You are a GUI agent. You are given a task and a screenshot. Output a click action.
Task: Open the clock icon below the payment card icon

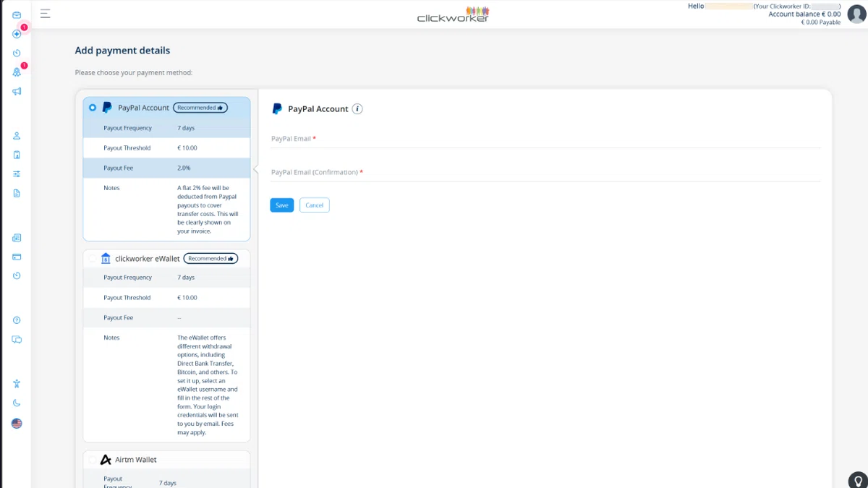[x=17, y=275]
